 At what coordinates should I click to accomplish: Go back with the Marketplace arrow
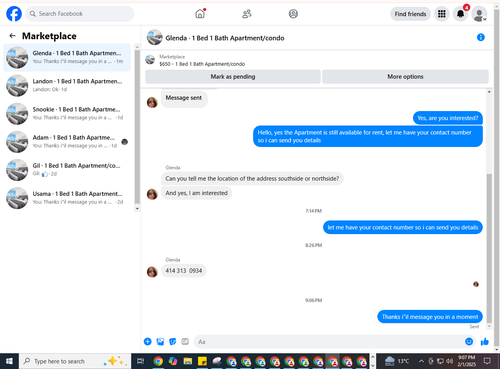[12, 36]
